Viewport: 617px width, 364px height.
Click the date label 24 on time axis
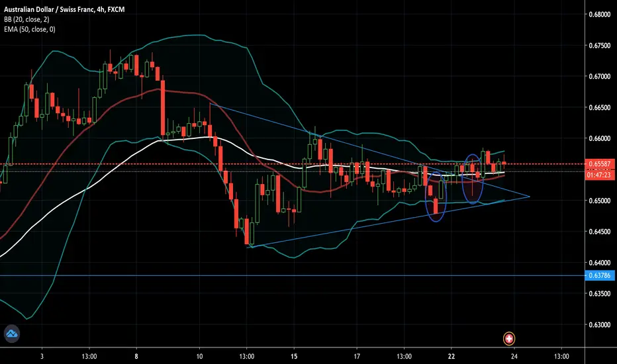pyautogui.click(x=514, y=357)
